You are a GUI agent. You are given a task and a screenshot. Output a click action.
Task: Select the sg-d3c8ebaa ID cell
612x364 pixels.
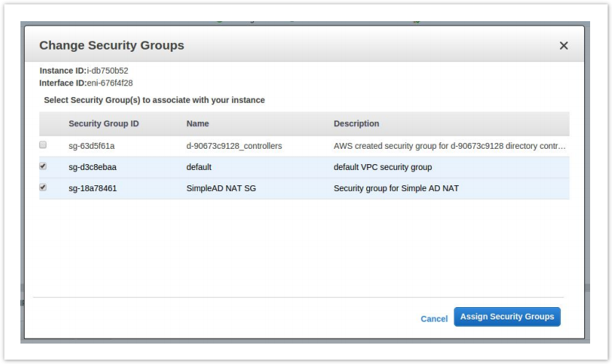point(93,167)
